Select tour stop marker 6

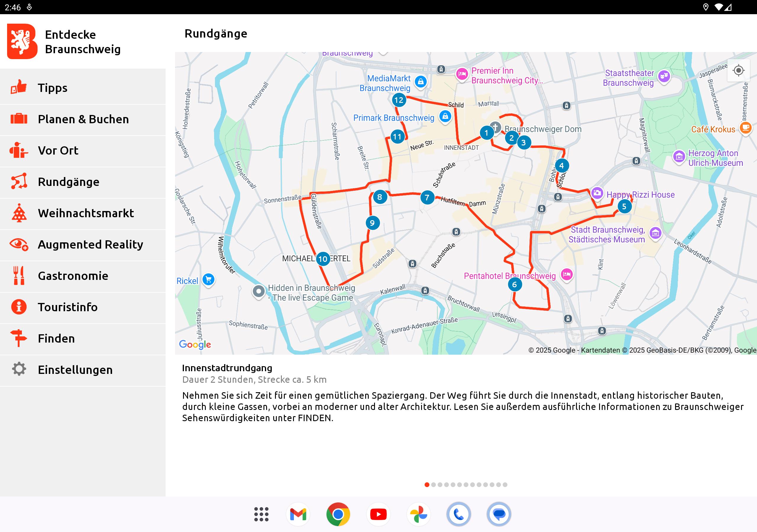515,284
